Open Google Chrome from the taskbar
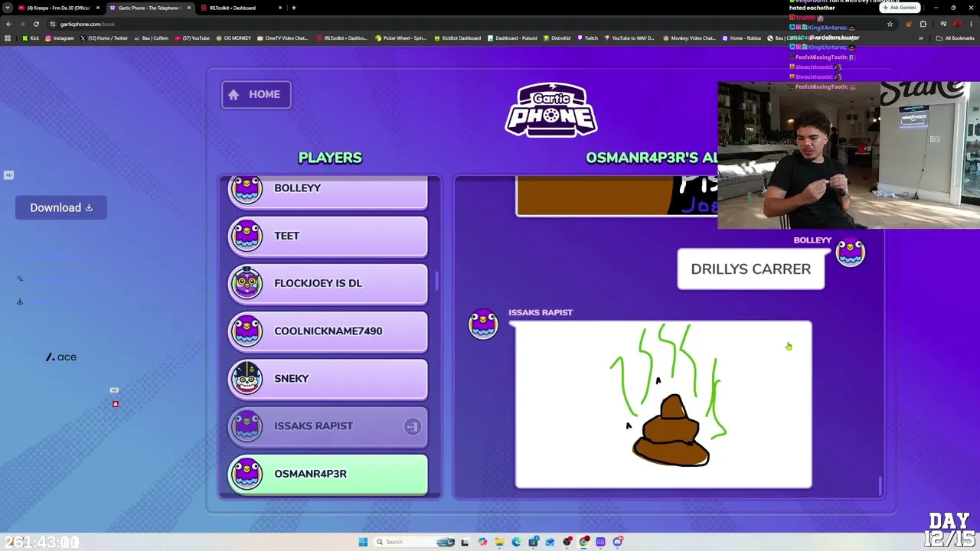980x551 pixels. coord(584,542)
